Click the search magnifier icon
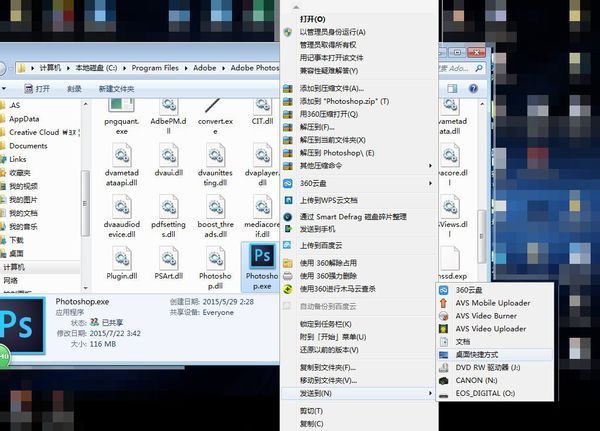The height and width of the screenshot is (431, 600). [x=479, y=68]
